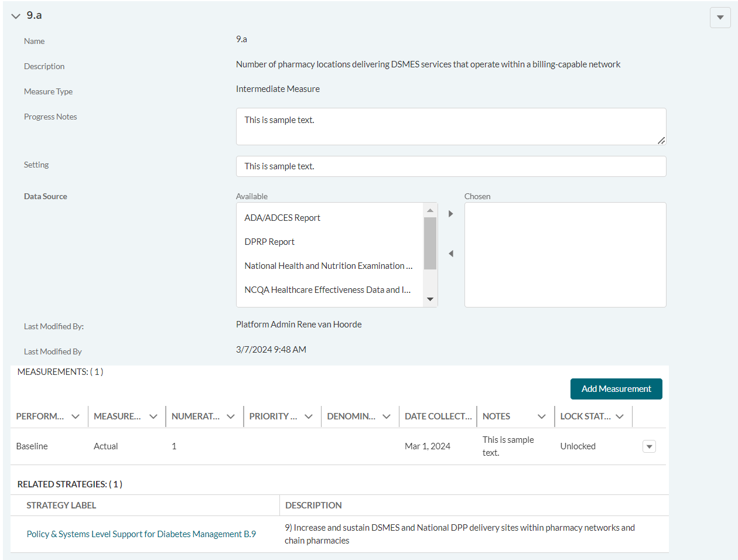This screenshot has width=738, height=560.
Task: Open the Priority column chevron menu
Action: point(309,416)
